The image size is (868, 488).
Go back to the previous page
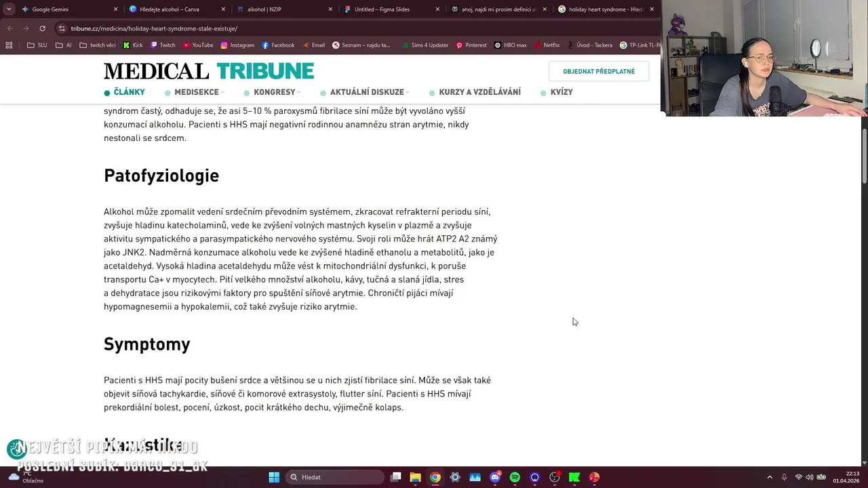tap(9, 28)
